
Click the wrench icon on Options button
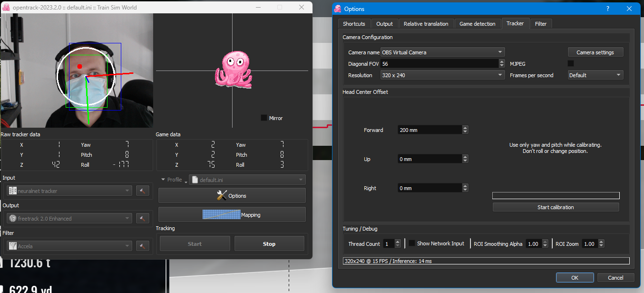222,195
